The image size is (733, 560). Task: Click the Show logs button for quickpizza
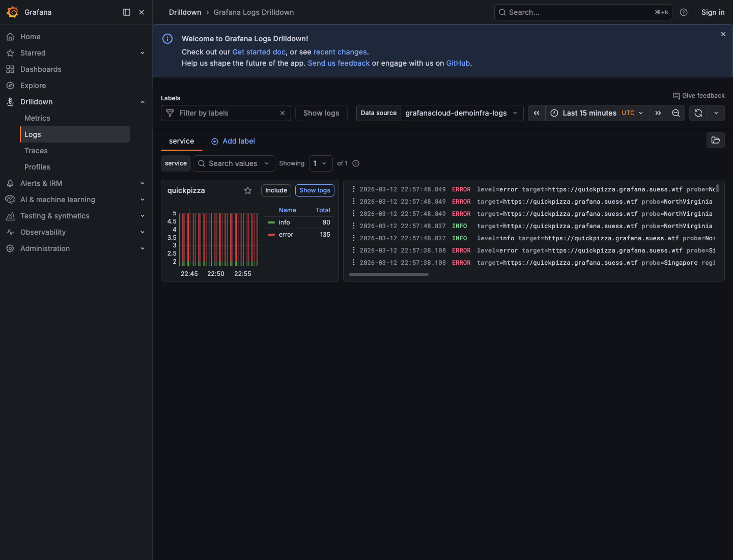[x=315, y=190]
